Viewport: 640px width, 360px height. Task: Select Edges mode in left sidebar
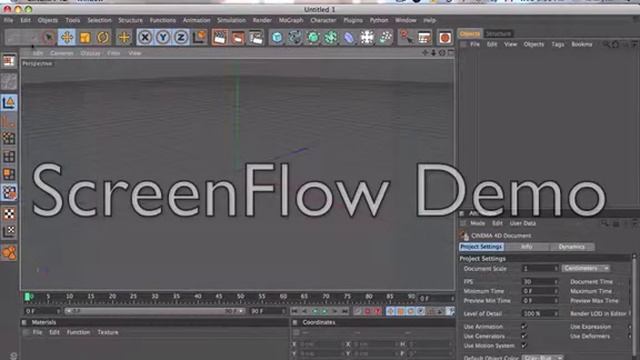point(9,156)
